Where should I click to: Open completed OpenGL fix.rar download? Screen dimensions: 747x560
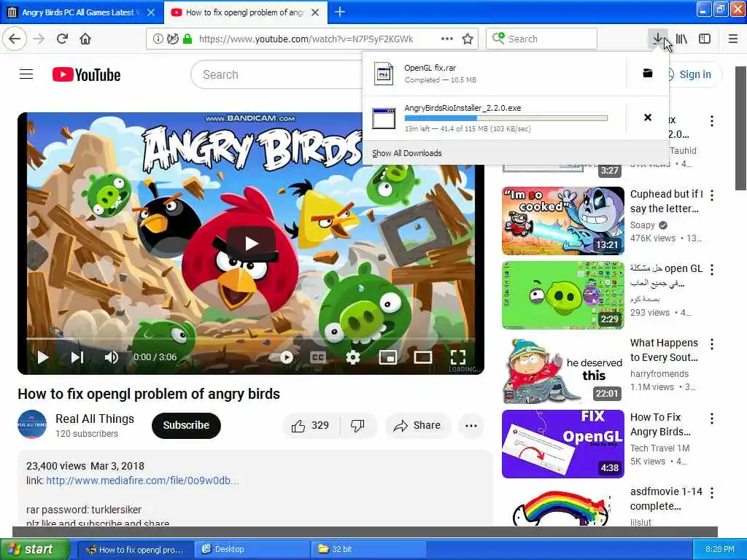[495, 74]
